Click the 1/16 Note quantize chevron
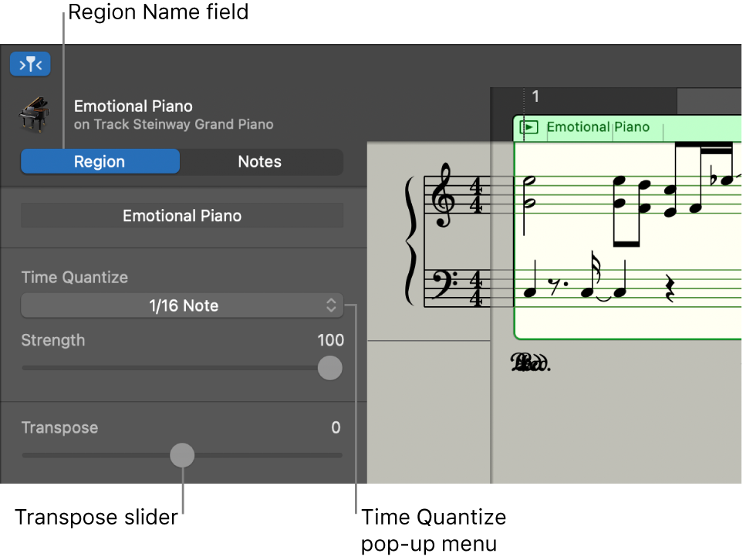This screenshot has width=743, height=560. pos(331,305)
